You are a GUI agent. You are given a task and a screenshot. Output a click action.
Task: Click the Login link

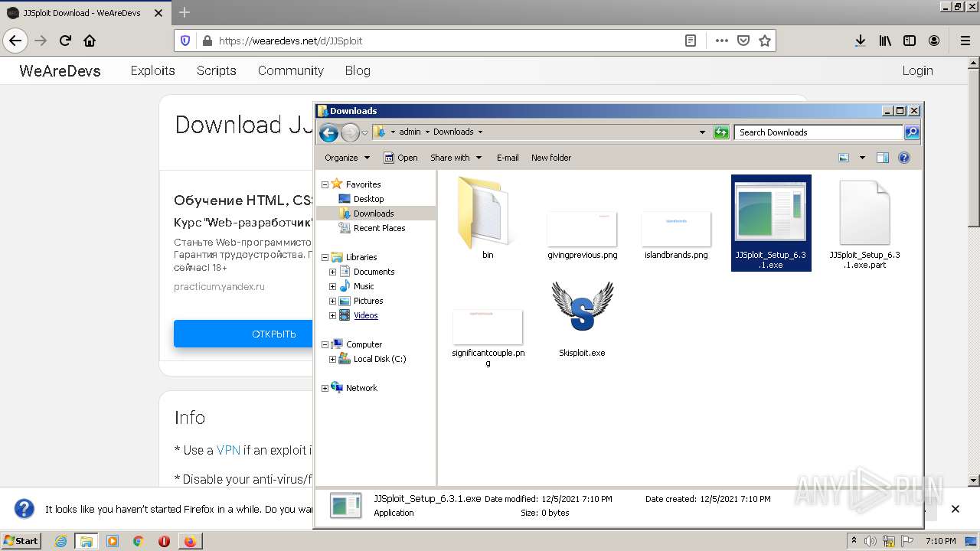917,70
